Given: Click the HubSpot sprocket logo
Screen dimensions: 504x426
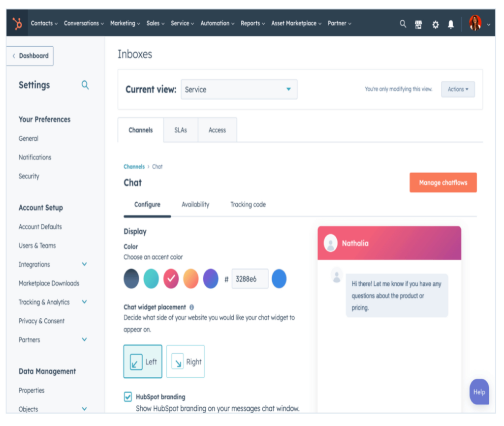Looking at the screenshot, I should tap(18, 23).
